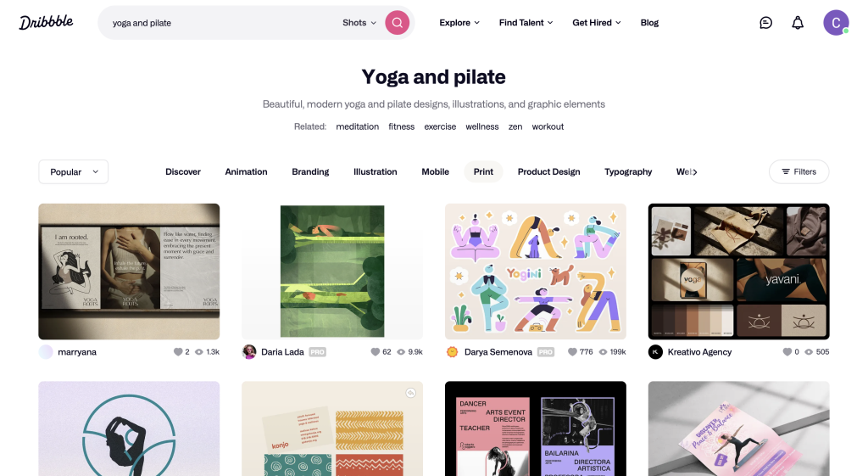This screenshot has width=868, height=476.
Task: Select the Illustration category tab
Action: [376, 171]
